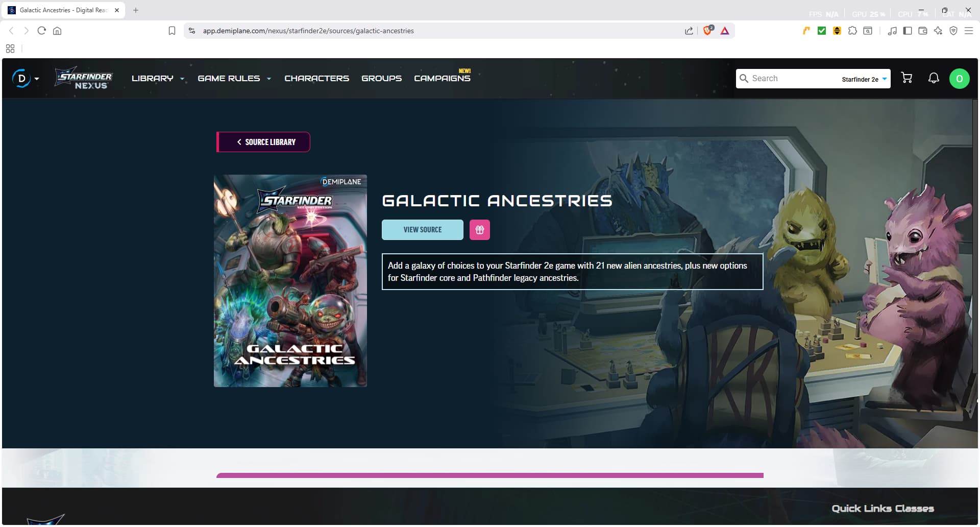Screen dimensions: 980x527
Task: Click the Brave Shields icon
Action: [707, 31]
